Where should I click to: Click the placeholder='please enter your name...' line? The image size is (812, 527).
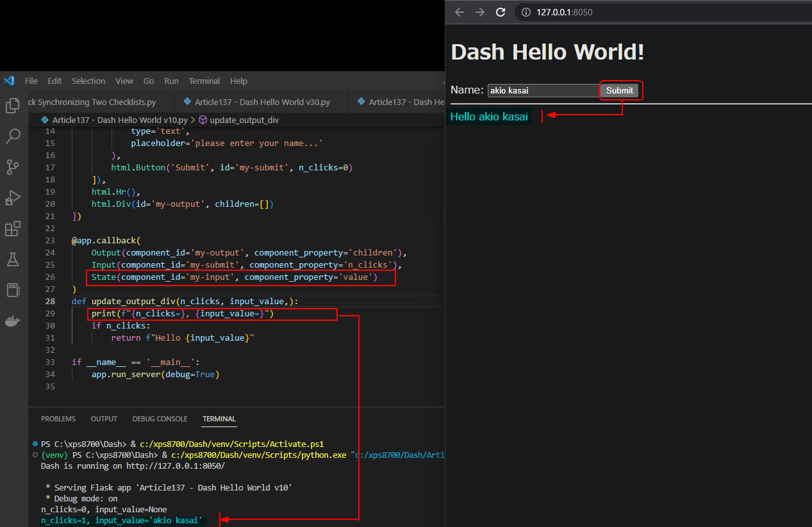point(227,143)
